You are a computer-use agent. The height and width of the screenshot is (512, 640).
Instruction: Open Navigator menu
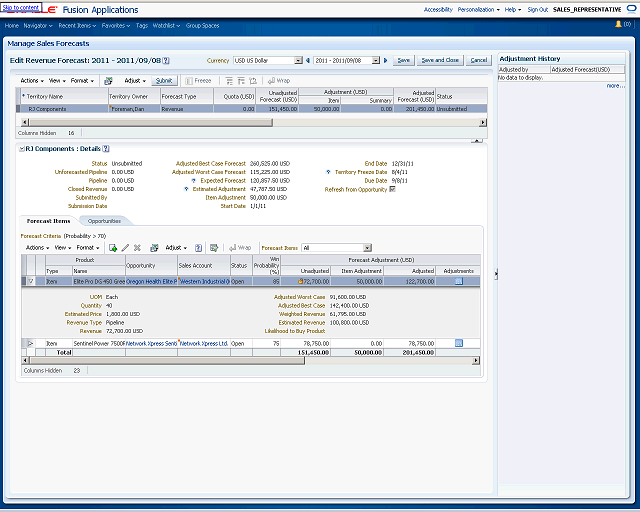click(38, 26)
